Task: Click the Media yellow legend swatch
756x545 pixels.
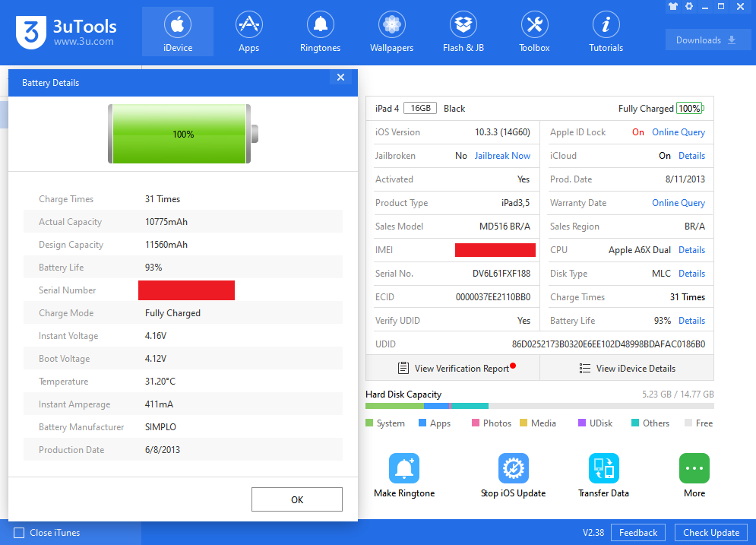Action: click(x=524, y=423)
